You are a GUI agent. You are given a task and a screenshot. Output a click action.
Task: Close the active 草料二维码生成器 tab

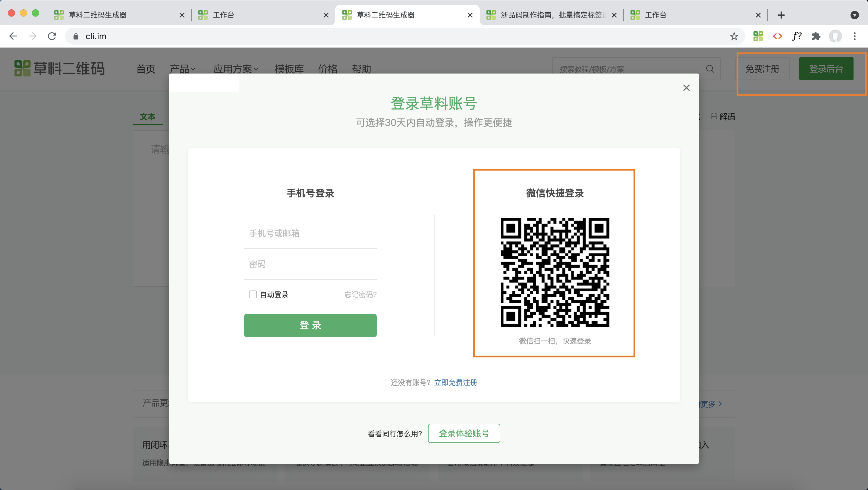click(470, 15)
